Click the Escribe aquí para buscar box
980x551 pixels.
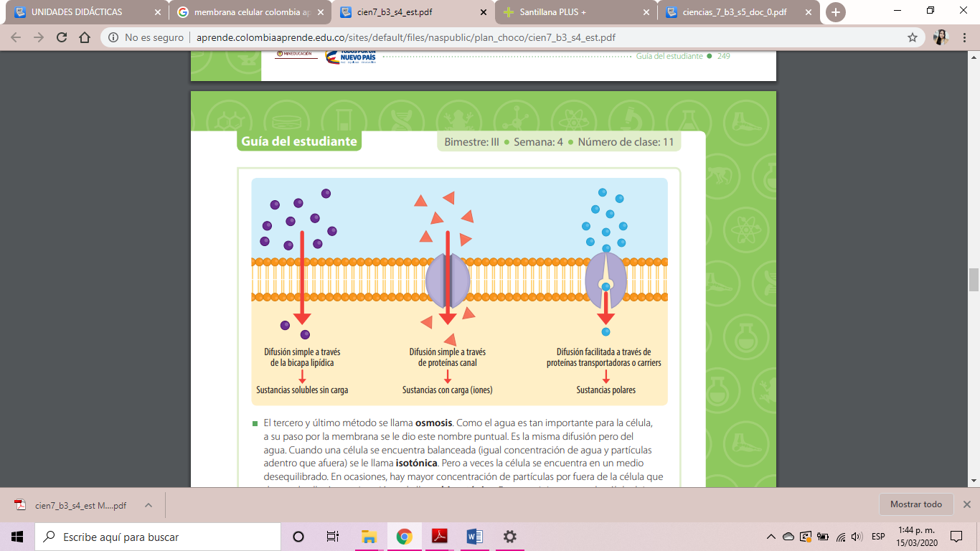click(157, 537)
